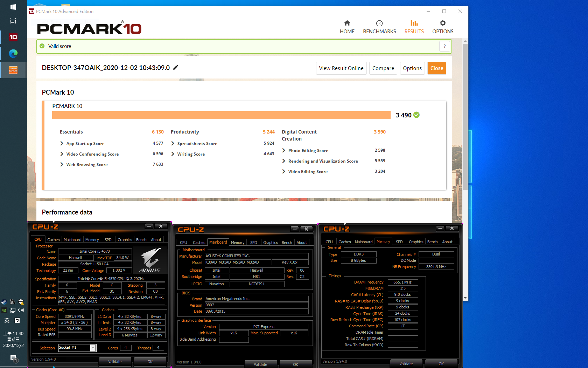Expand Video Conferencing Score details
This screenshot has width=588, height=368.
[x=62, y=154]
